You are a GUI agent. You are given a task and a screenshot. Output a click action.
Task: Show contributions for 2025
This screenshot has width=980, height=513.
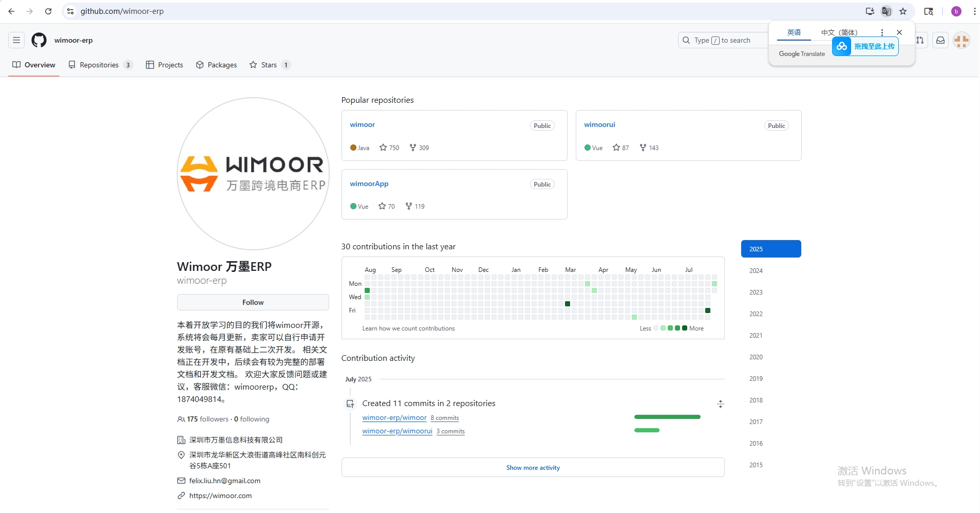coord(771,249)
